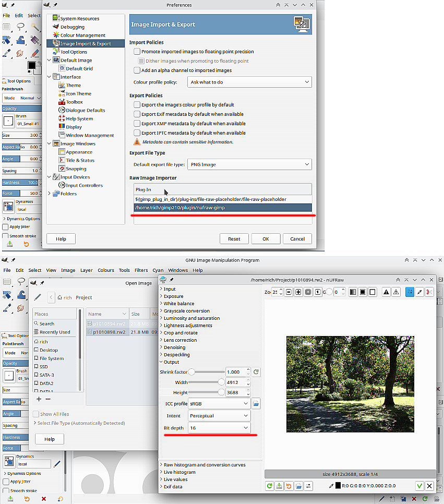Select Colour Management in Preferences tree
This screenshot has height=504, width=444.
(82, 35)
